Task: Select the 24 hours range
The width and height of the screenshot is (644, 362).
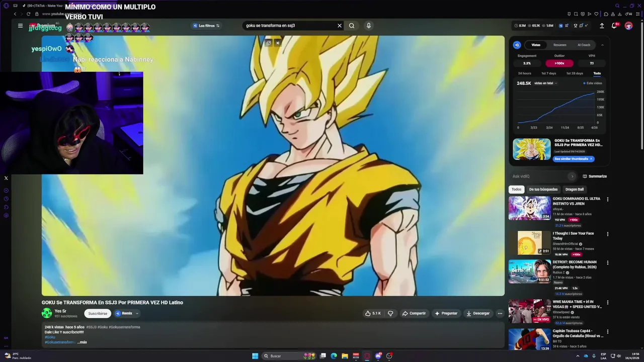Action: [x=524, y=73]
